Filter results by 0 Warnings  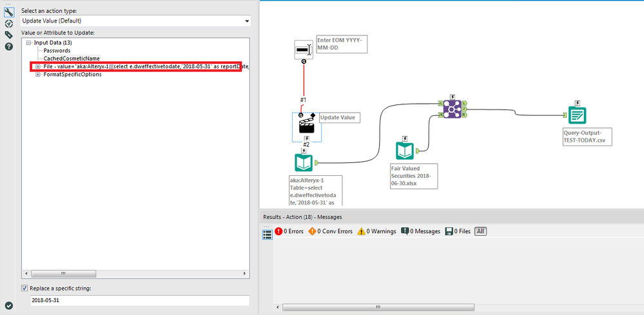[376, 231]
